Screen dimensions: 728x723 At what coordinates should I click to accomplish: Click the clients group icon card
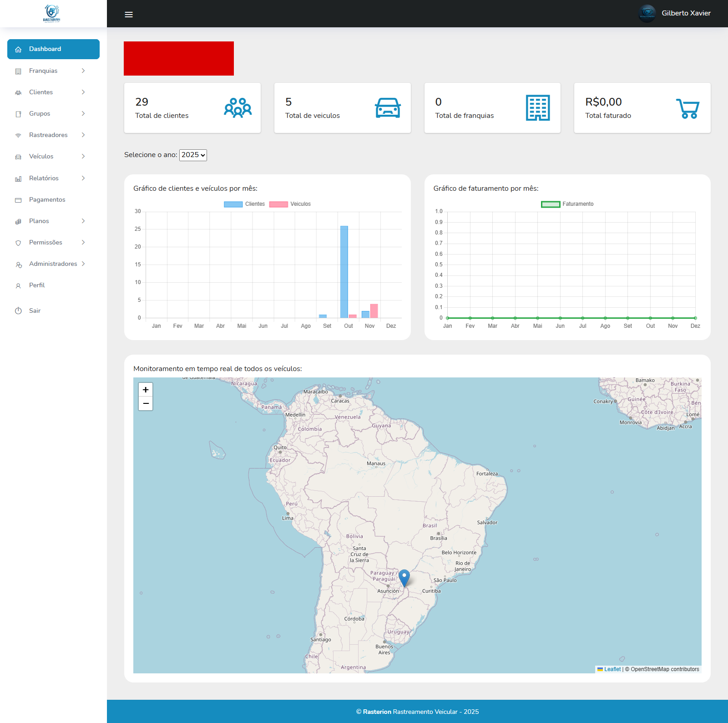[x=238, y=108]
